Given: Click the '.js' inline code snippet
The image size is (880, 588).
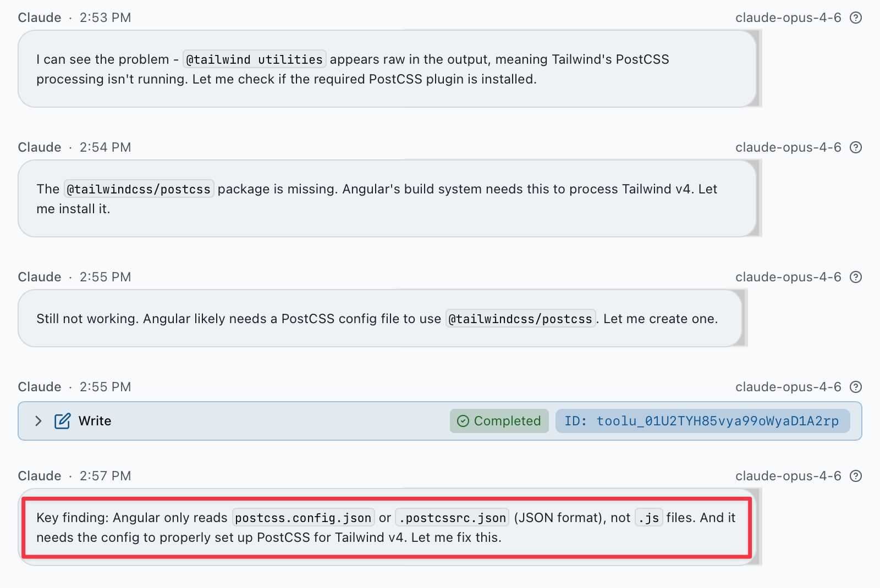Looking at the screenshot, I should (x=648, y=518).
